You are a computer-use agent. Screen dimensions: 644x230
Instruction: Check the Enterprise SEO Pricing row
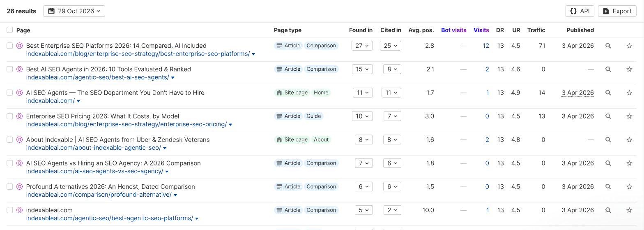click(x=10, y=116)
